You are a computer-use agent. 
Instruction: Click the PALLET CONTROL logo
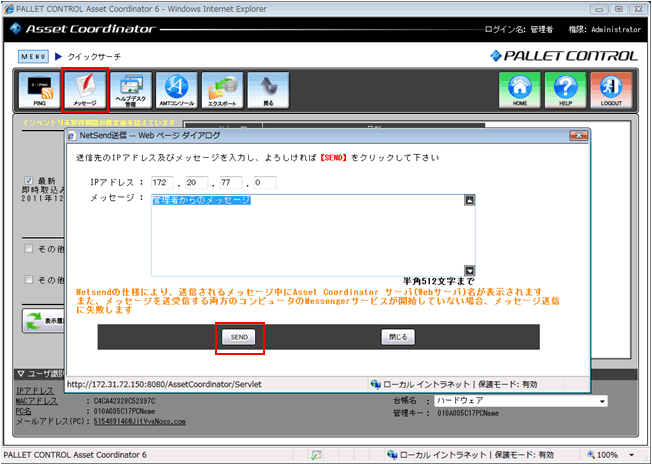click(564, 56)
